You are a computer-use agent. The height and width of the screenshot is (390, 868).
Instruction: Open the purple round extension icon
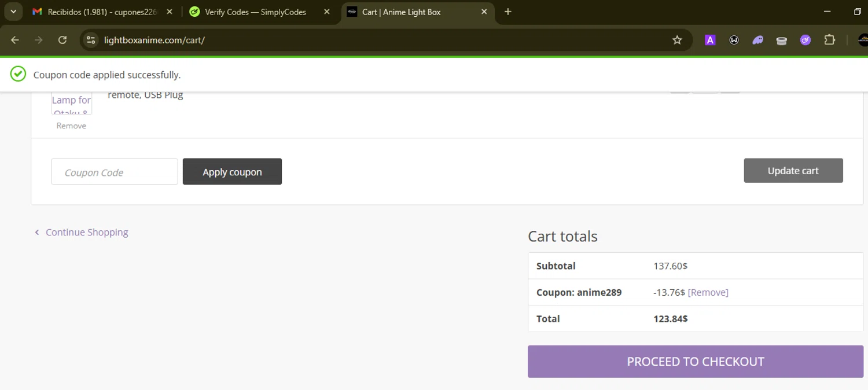[806, 40]
